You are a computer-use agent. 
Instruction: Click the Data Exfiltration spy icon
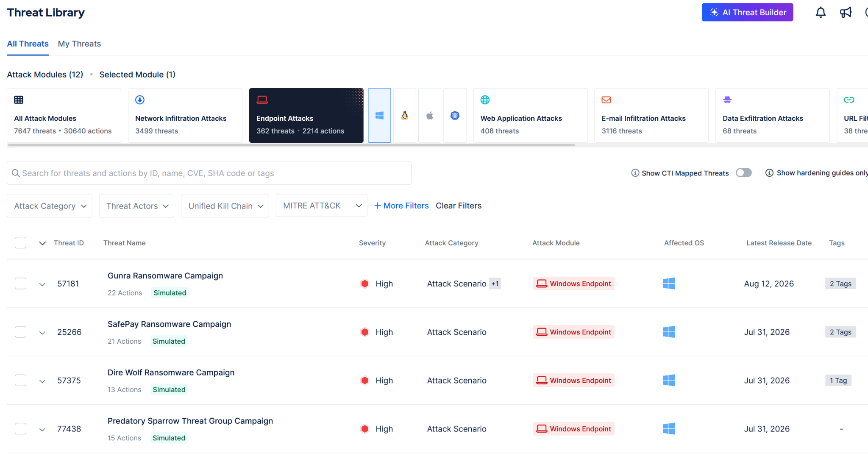click(727, 100)
